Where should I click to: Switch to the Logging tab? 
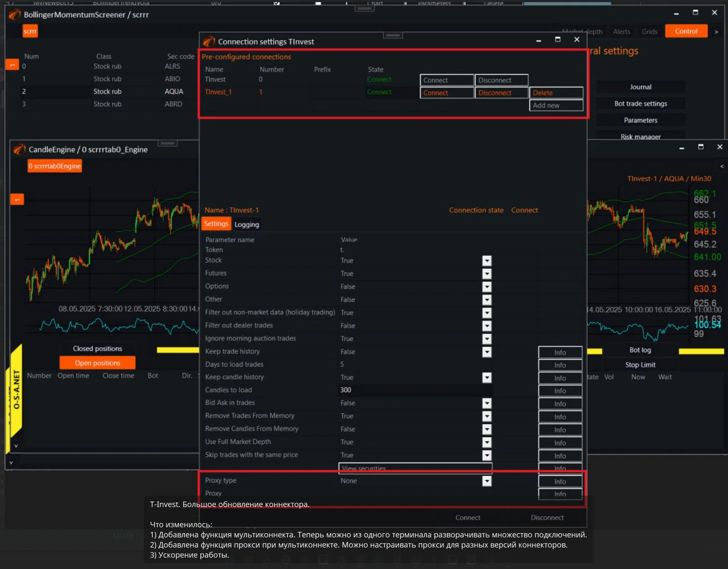247,224
